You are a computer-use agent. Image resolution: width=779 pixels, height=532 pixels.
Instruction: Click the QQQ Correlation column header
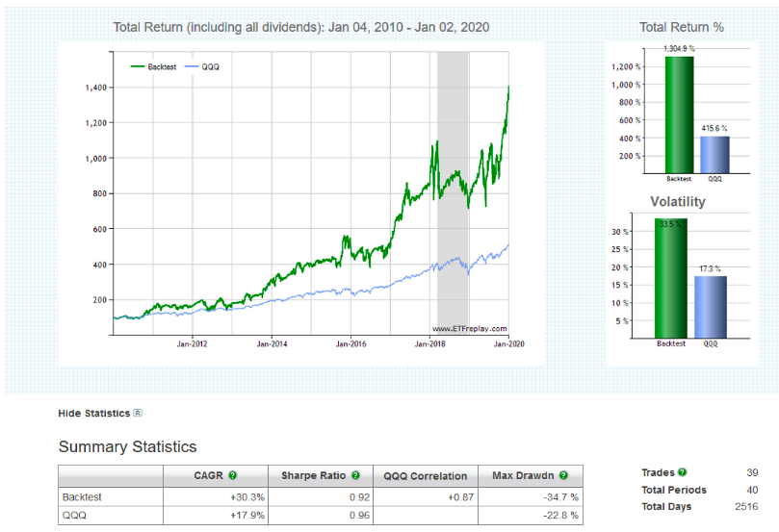425,476
